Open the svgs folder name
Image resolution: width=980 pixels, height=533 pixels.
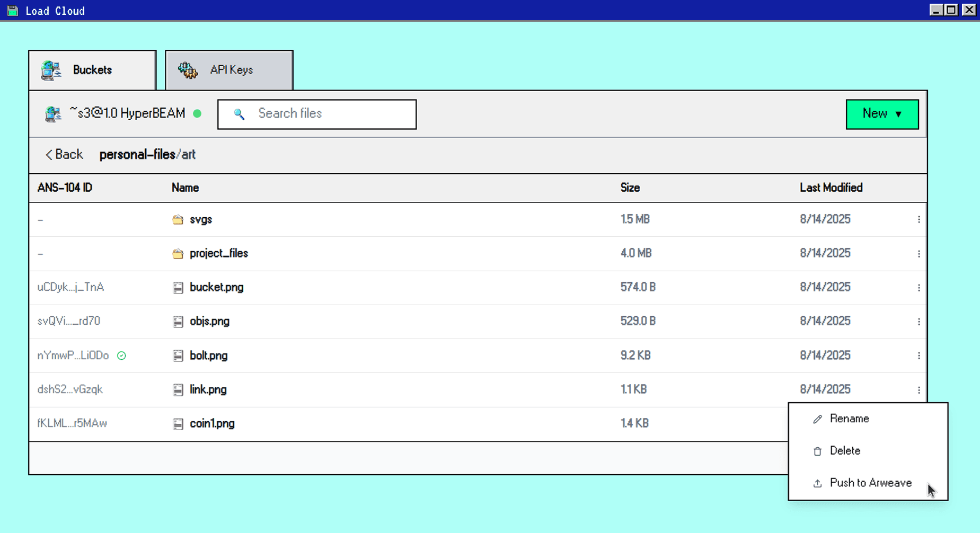(x=201, y=219)
